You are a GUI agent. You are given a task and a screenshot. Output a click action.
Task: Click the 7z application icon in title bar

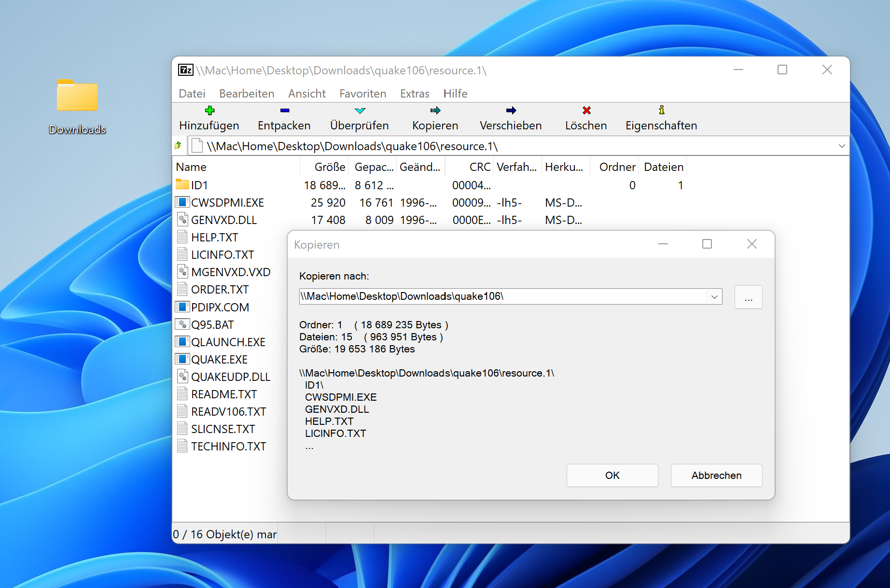186,70
